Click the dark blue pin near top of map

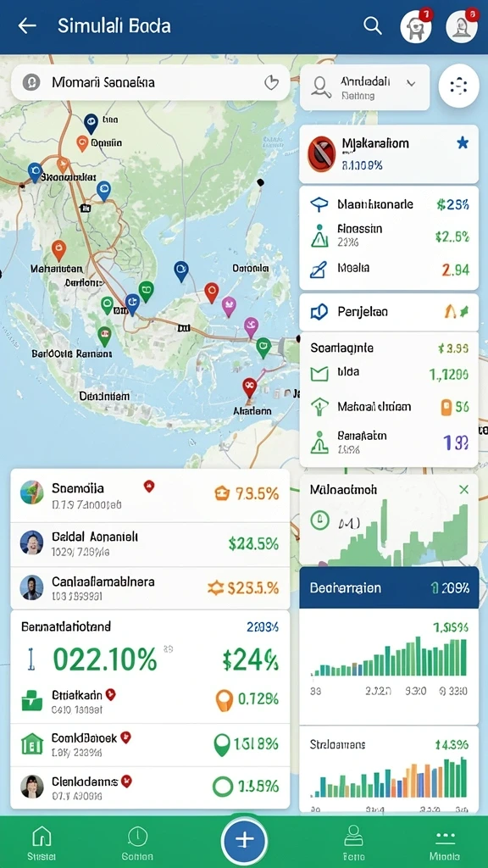tap(91, 123)
